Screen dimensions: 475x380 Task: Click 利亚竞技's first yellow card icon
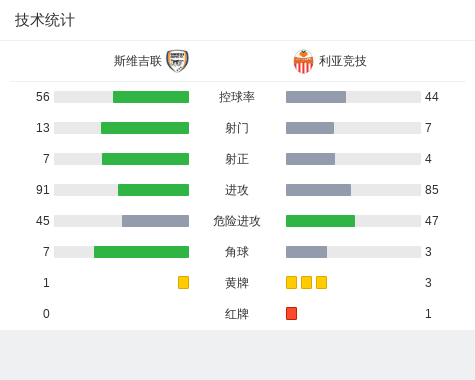point(291,282)
